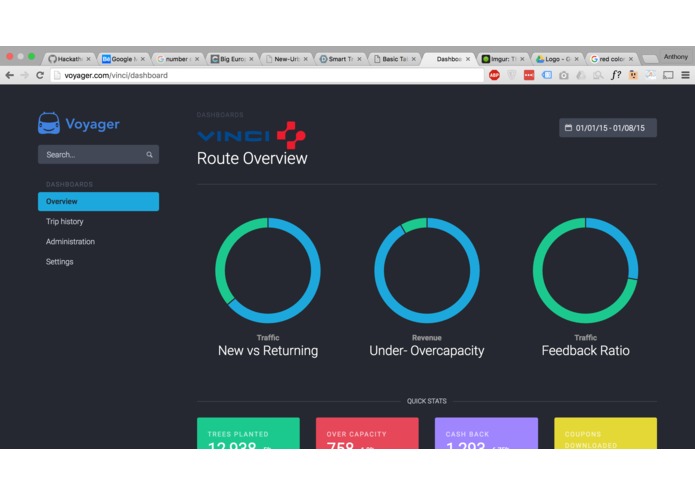Close the Imgur tab
The image size is (695, 494).
coord(522,59)
